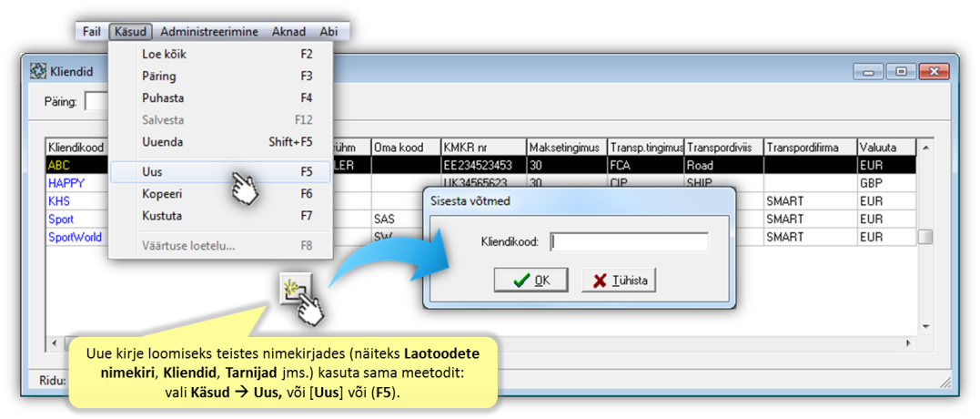The width and height of the screenshot is (980, 419).
Task: Select the HAPPY customer code cell
Action: point(77,184)
